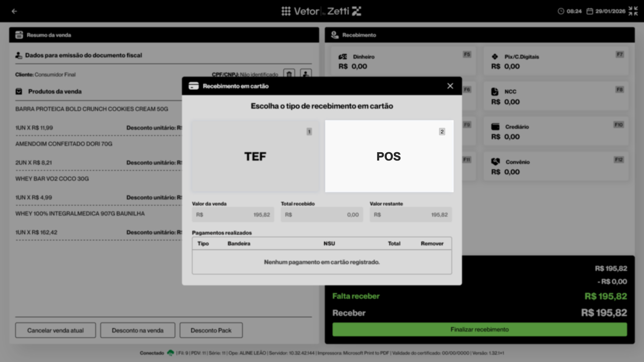Click the exit fullscreen icon
This screenshot has height=362, width=644.
point(633,11)
